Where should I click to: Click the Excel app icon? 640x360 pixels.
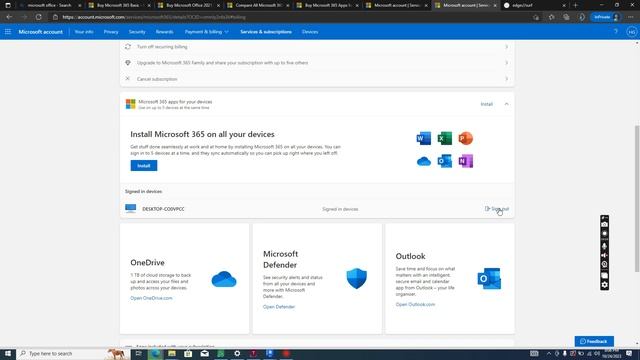(444, 138)
